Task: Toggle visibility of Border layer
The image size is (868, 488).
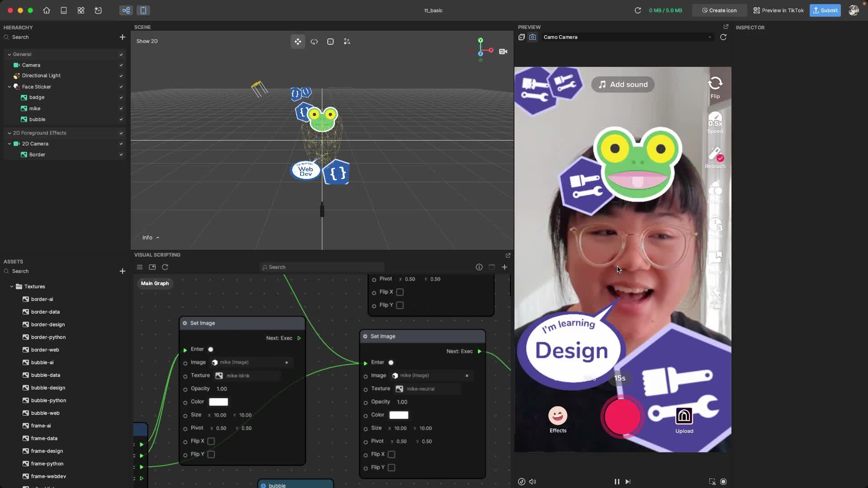Action: click(x=121, y=155)
